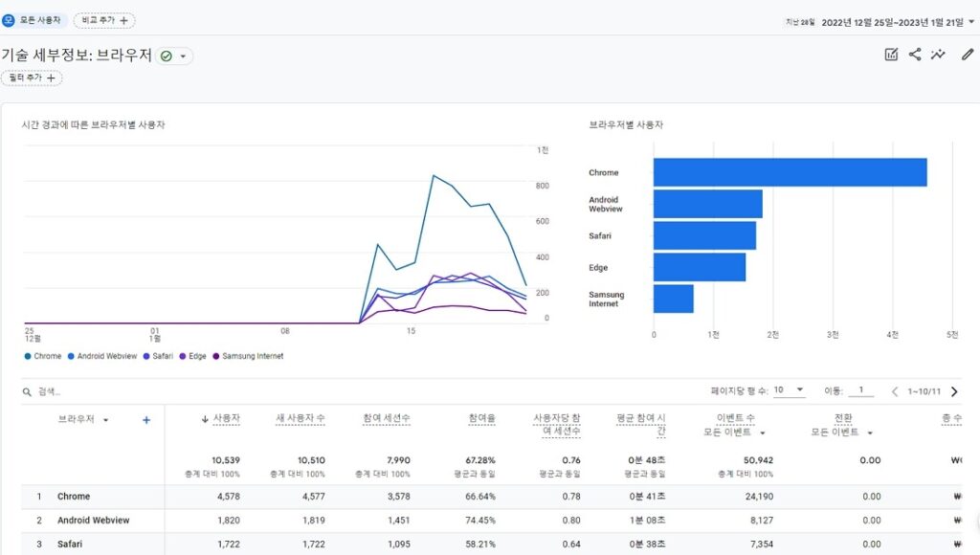Click the customize report chart icon

point(891,55)
